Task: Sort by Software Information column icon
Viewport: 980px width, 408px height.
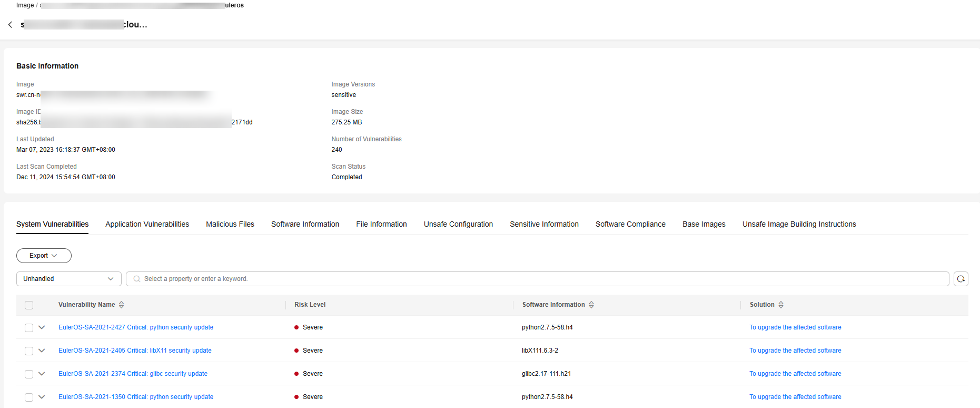Action: (591, 305)
